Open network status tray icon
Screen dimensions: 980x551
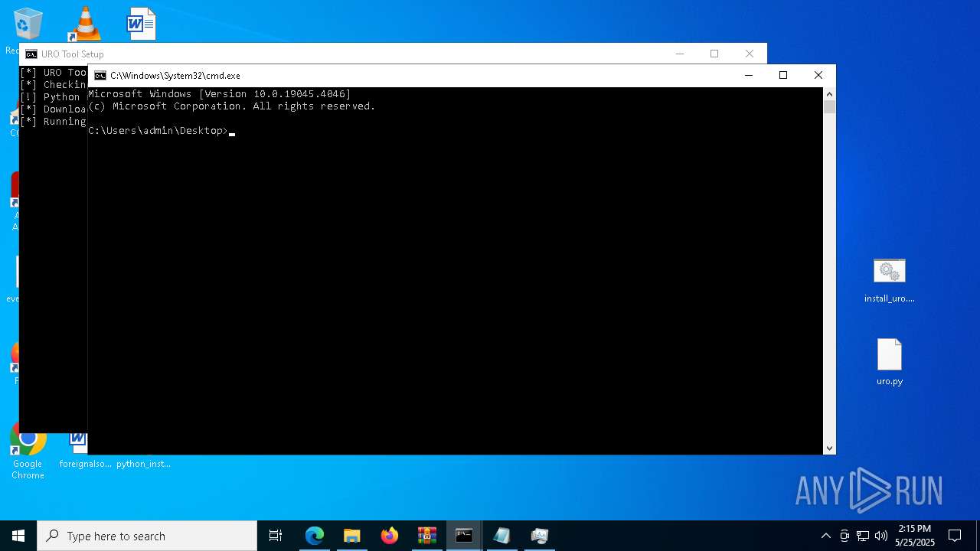(863, 536)
